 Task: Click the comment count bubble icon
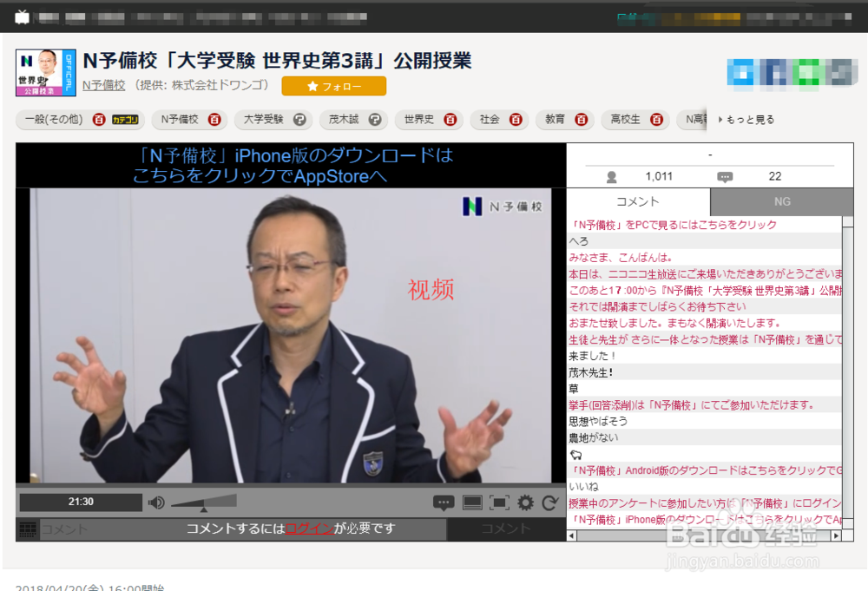coord(725,177)
